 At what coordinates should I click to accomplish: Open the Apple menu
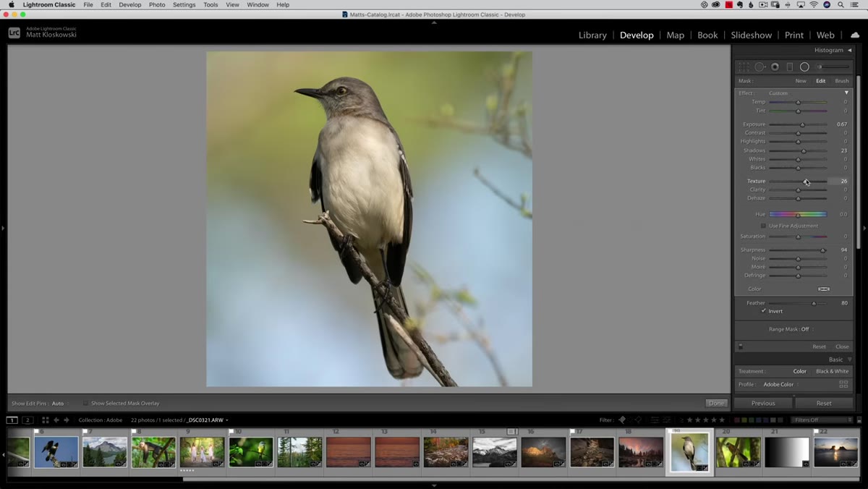[11, 5]
